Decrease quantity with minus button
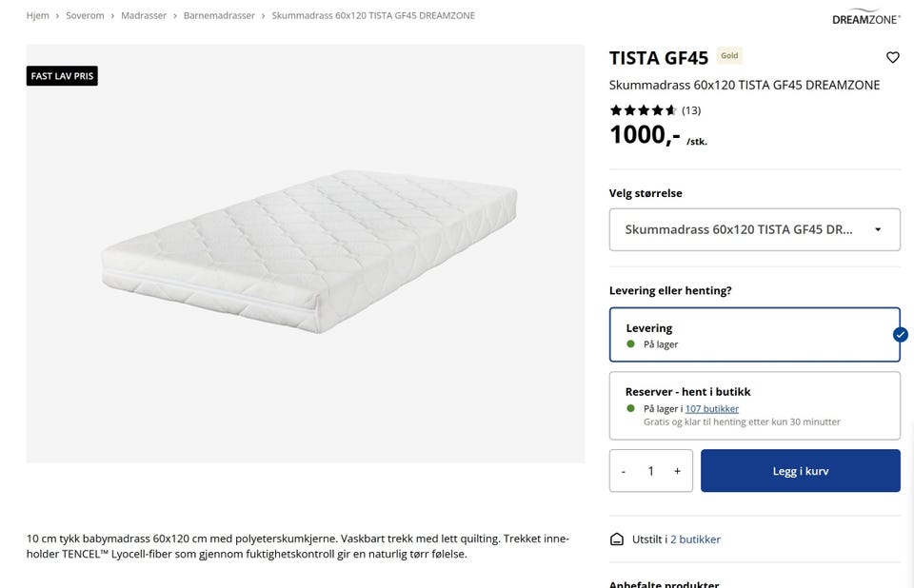 (624, 471)
